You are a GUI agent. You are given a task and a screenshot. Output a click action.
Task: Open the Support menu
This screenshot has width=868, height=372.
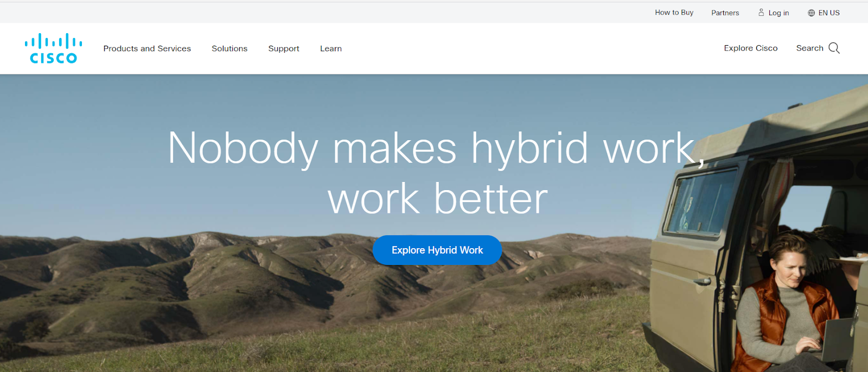click(284, 48)
